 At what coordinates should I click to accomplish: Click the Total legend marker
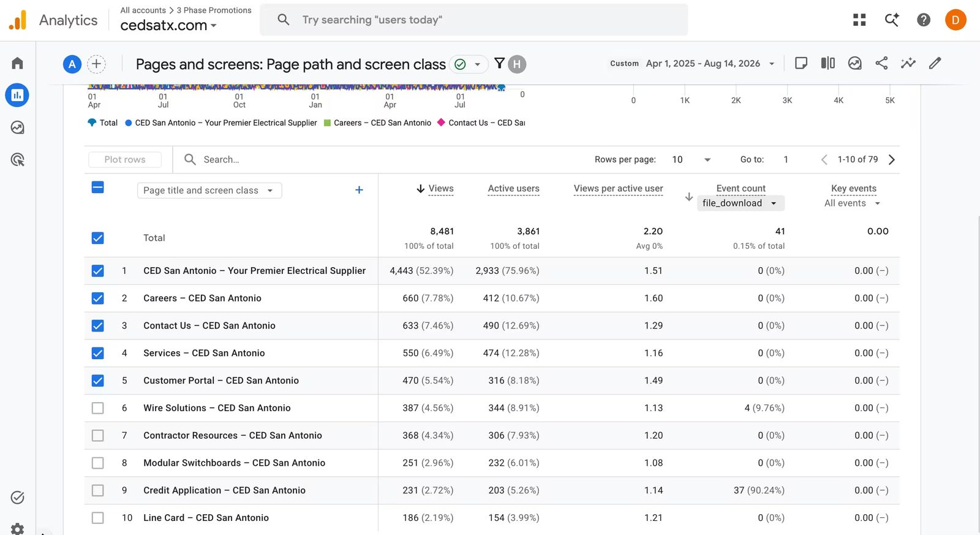(x=92, y=123)
